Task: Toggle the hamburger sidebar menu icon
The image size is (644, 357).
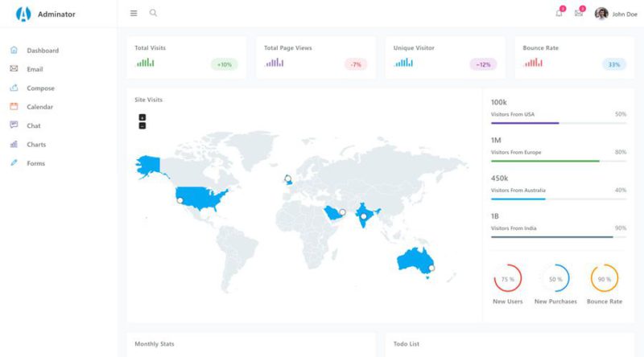Action: pos(134,13)
